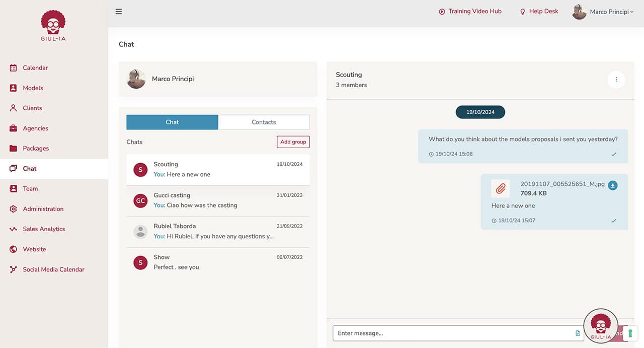This screenshot has width=644, height=348.
Task: Click the Rubiel Taborda avatar
Action: click(140, 232)
